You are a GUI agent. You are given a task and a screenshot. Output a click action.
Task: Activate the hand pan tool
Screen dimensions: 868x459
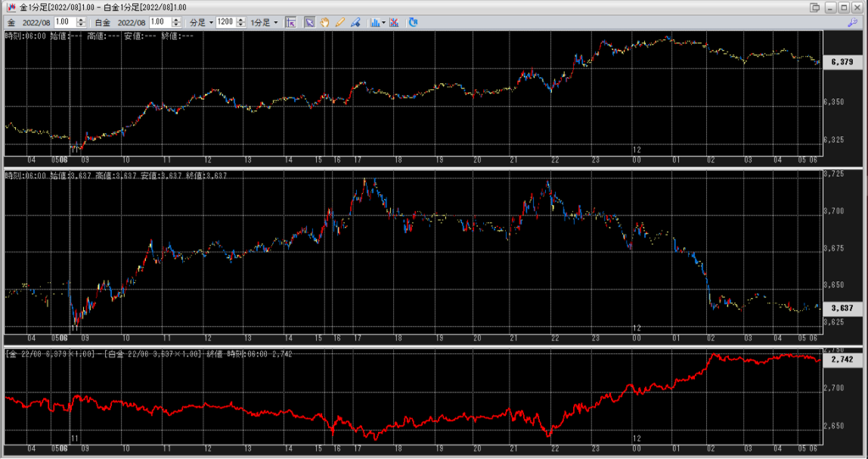[x=325, y=22]
